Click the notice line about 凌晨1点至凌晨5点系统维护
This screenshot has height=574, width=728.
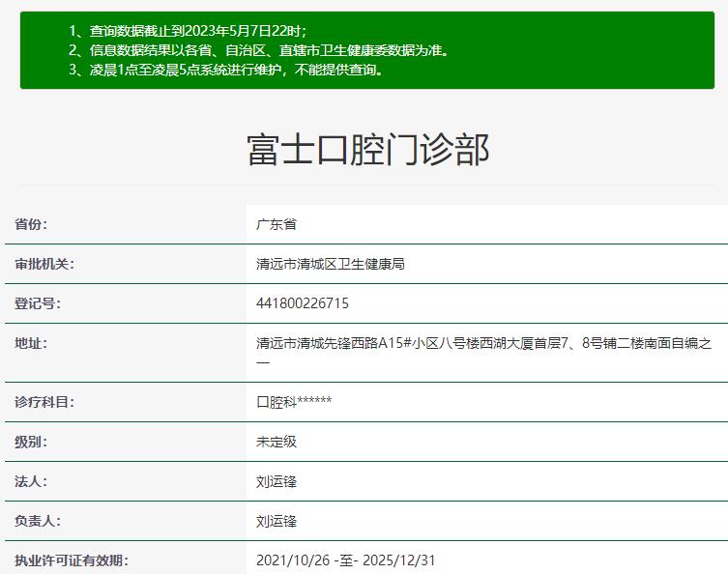226,70
